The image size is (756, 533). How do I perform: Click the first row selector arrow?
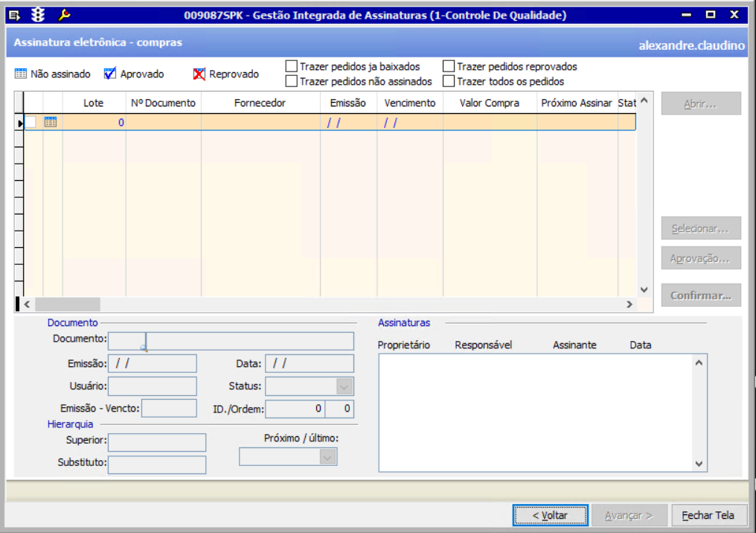click(x=20, y=124)
